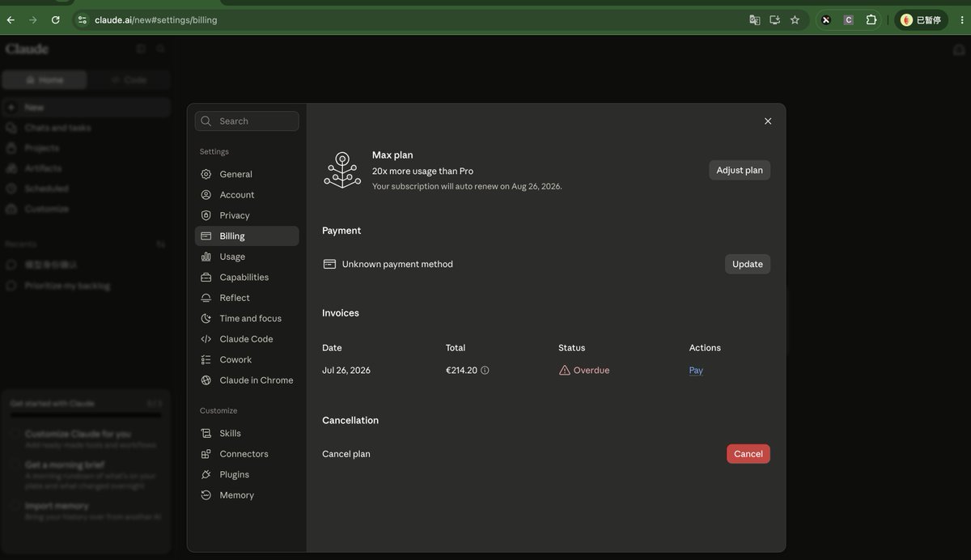
Task: Click the Overdue warning triangle icon
Action: tap(565, 371)
